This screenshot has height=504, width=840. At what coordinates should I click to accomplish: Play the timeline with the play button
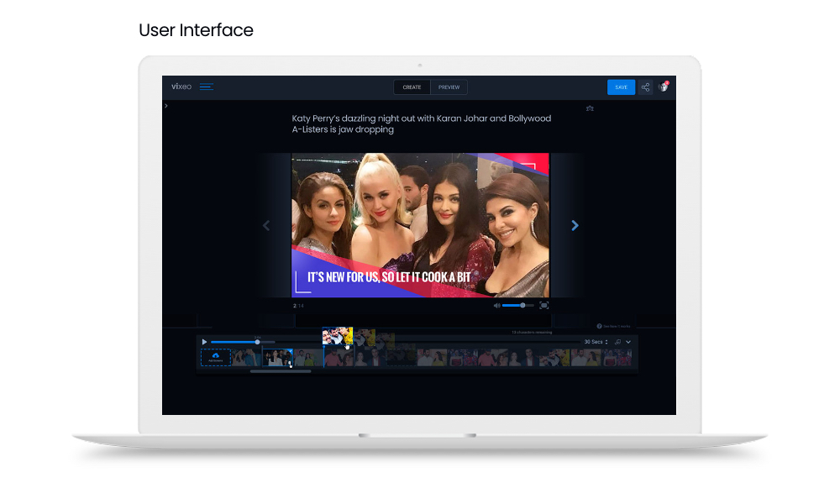point(204,342)
